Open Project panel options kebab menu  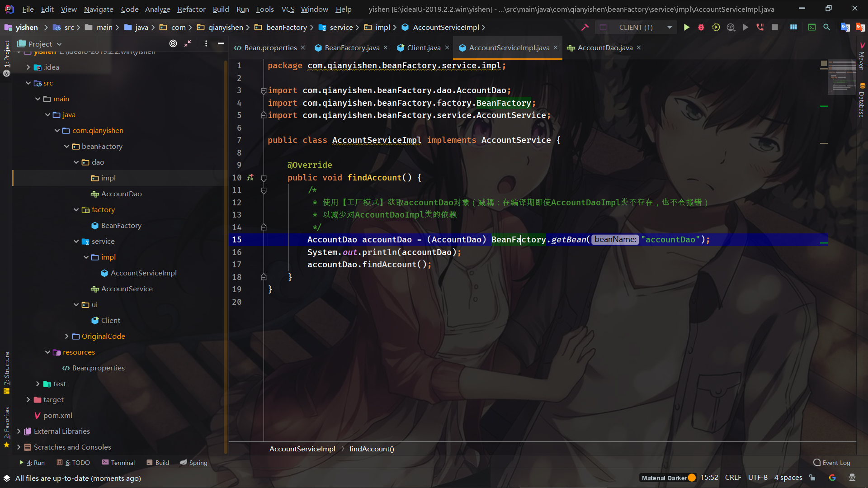point(206,43)
